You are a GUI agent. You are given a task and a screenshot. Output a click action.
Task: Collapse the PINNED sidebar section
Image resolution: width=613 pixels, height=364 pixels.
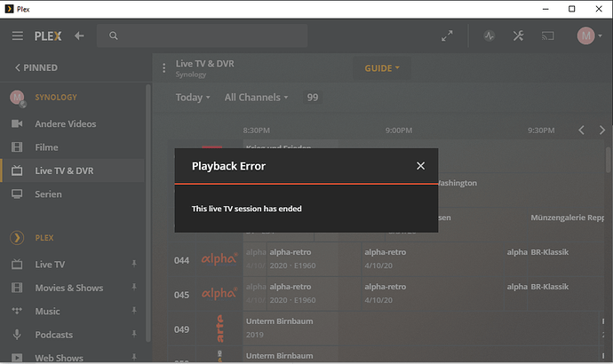36,67
